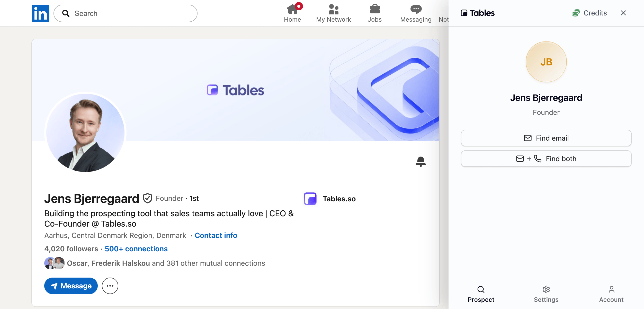
Task: Click the Tables.so company logo icon
Action: (310, 199)
